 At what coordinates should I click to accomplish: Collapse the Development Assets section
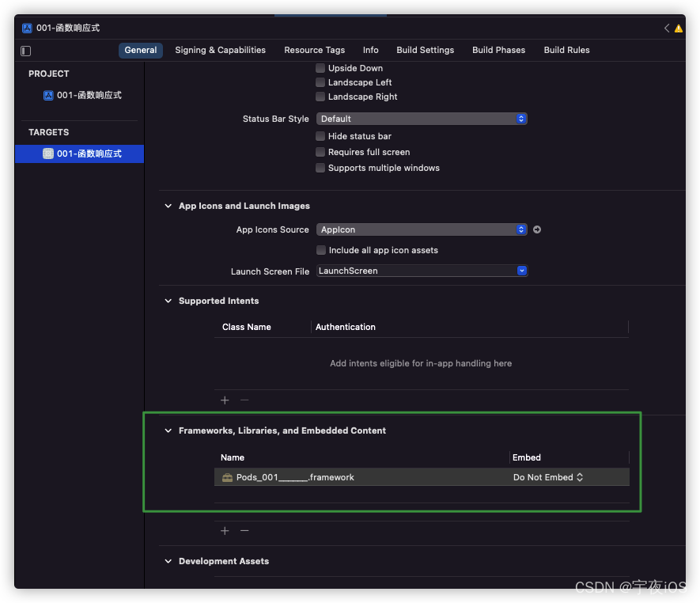click(168, 562)
